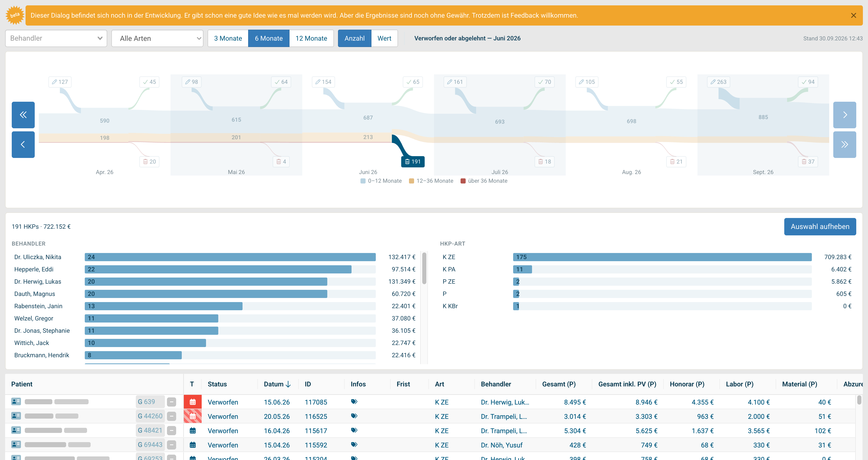The height and width of the screenshot is (460, 868).
Task: Click the pencil badge 127 in Apr. 26
Action: pyautogui.click(x=60, y=82)
